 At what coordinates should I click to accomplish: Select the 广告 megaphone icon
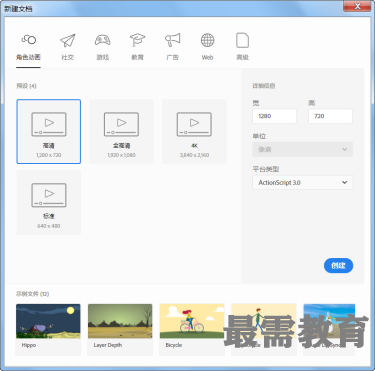point(173,40)
